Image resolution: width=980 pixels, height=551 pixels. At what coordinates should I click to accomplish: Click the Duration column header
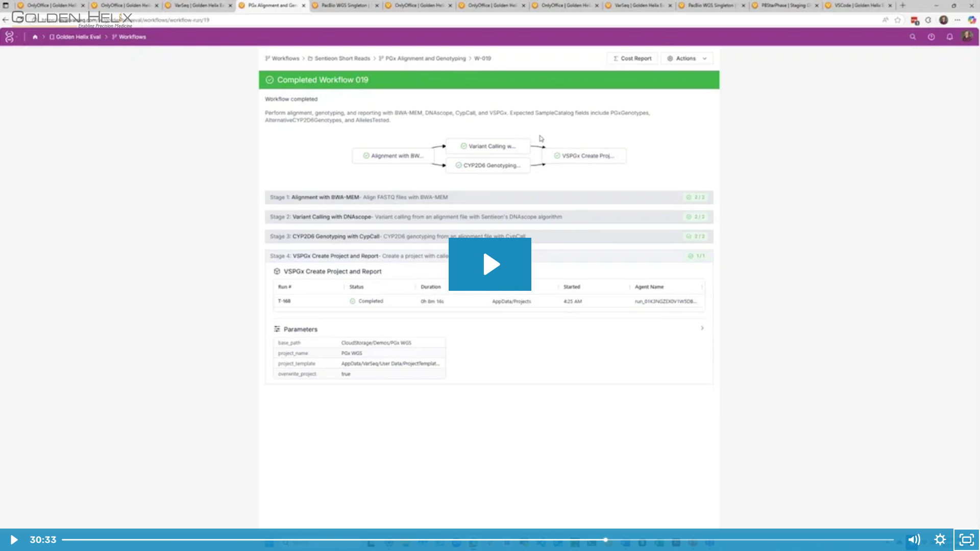(431, 287)
